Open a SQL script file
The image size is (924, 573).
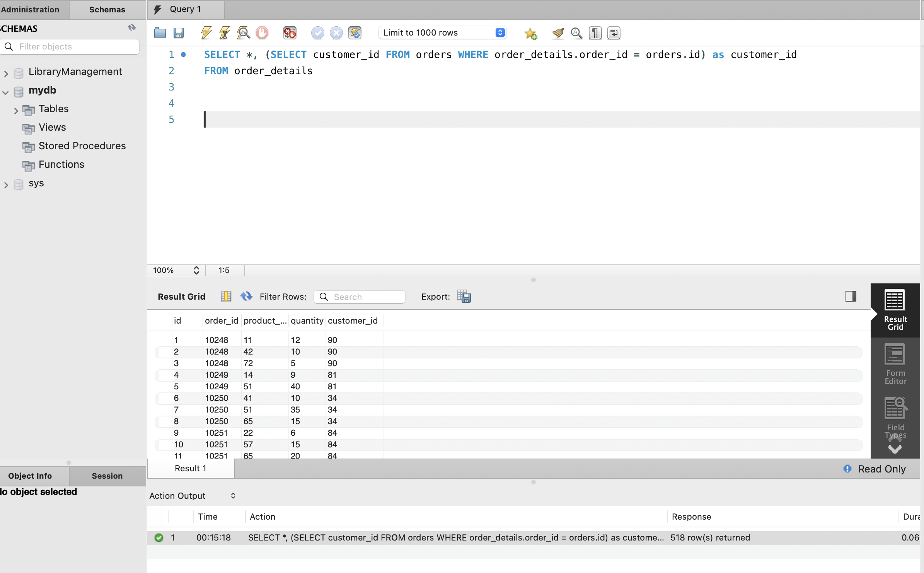point(160,33)
